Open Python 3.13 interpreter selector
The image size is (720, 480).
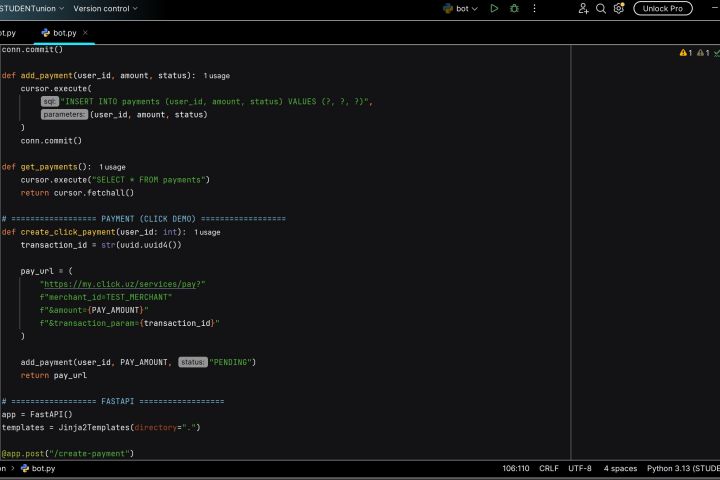click(683, 469)
